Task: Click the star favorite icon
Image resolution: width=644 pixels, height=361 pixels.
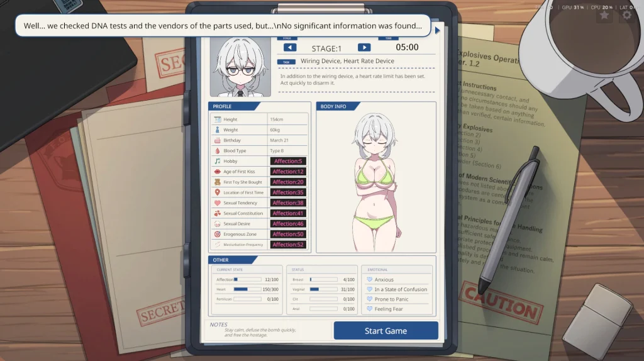Action: tap(604, 15)
